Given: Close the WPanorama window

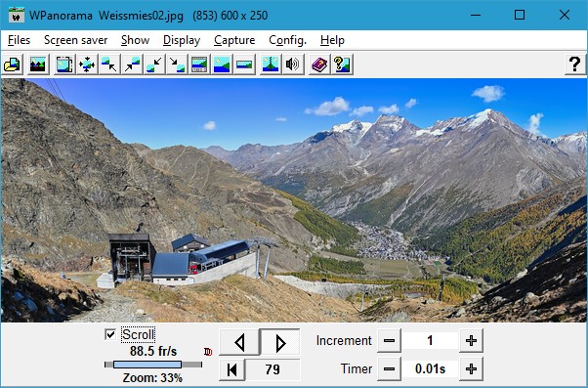Looking at the screenshot, I should pos(564,15).
